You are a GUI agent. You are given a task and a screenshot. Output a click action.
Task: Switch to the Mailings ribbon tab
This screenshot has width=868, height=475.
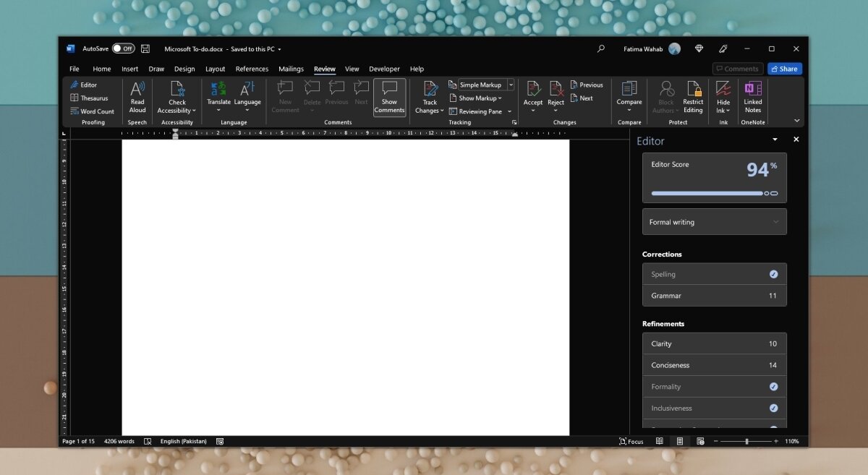[x=291, y=69]
